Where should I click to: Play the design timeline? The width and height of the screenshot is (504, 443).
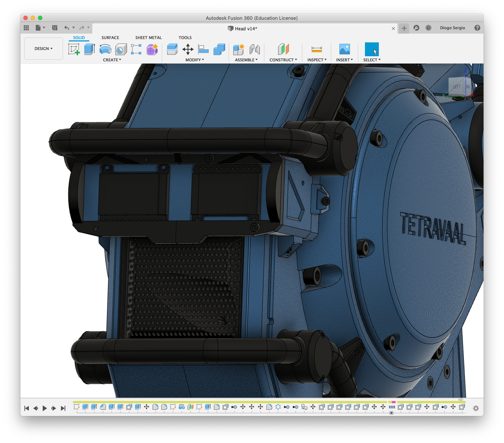[45, 408]
